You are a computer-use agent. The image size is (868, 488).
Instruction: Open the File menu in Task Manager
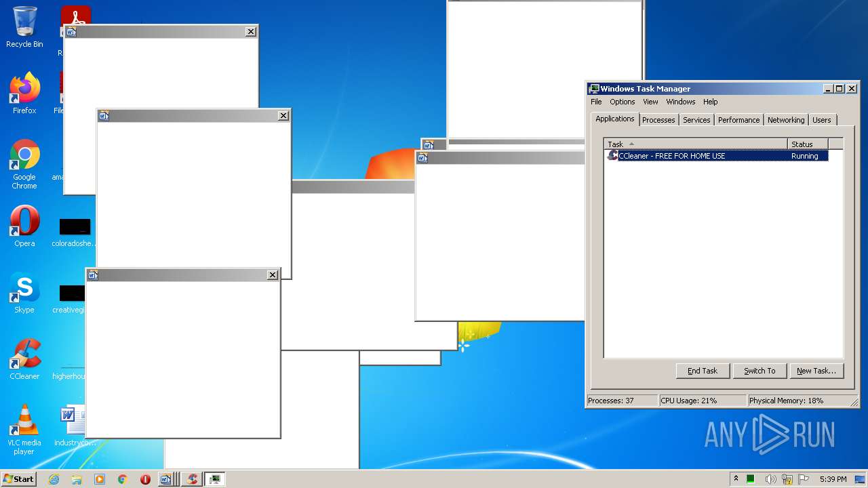596,102
